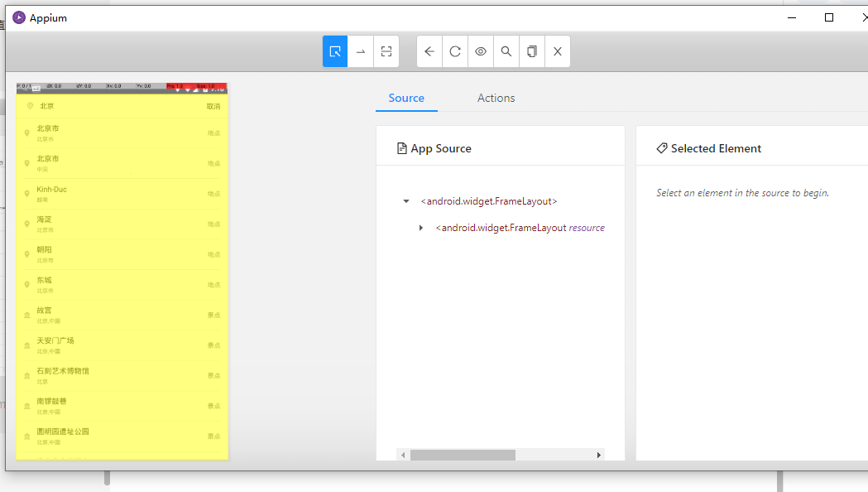Screen dimensions: 868x492
Task: Open Search for element magnifier
Action: [x=506, y=51]
